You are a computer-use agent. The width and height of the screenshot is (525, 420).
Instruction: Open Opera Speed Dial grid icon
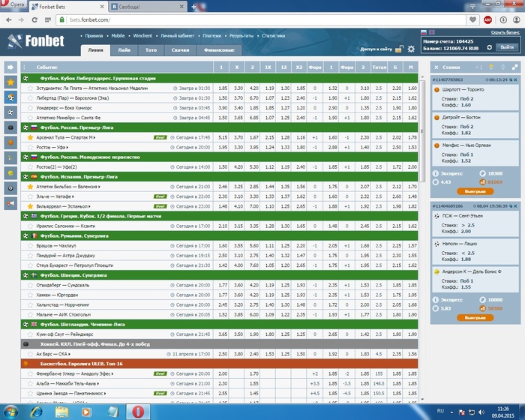[x=48, y=19]
